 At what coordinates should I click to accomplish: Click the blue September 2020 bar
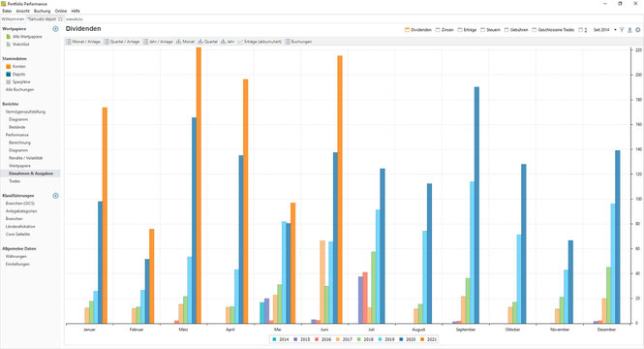476,206
